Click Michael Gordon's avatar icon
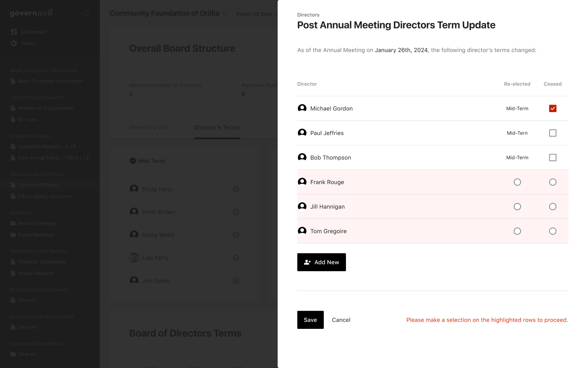The height and width of the screenshot is (368, 588). tap(302, 108)
